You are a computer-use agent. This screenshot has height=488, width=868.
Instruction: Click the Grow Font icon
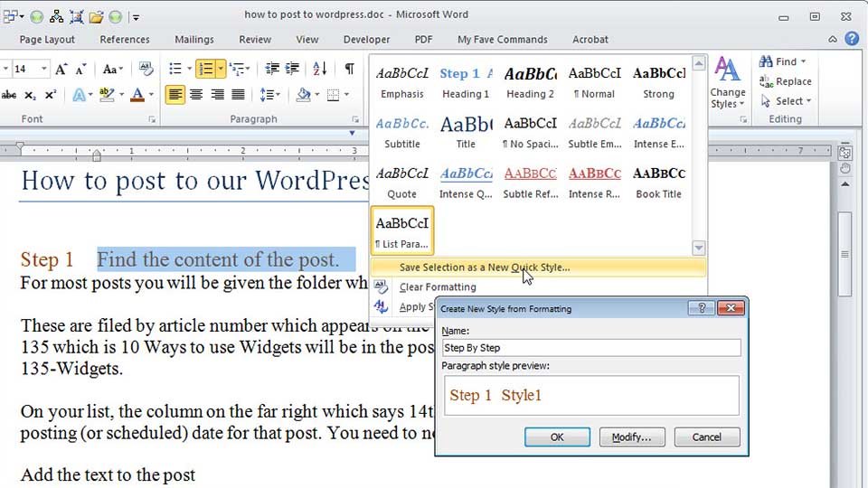(61, 70)
